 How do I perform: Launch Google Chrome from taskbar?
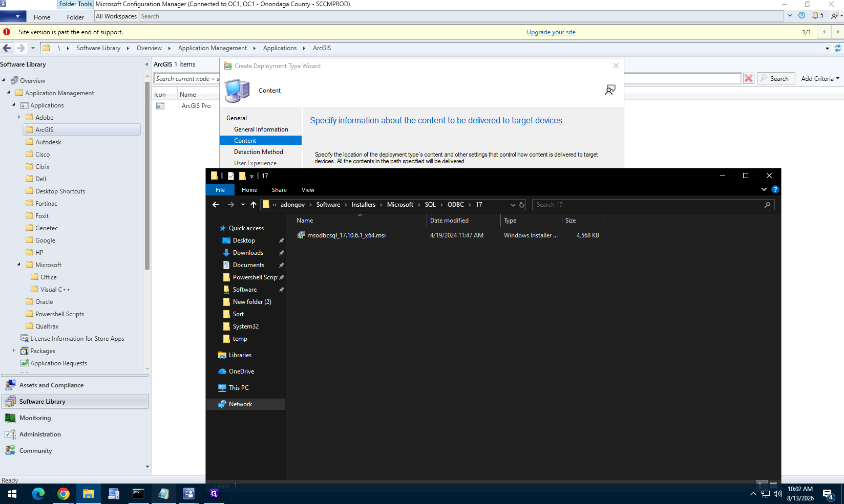(x=64, y=494)
